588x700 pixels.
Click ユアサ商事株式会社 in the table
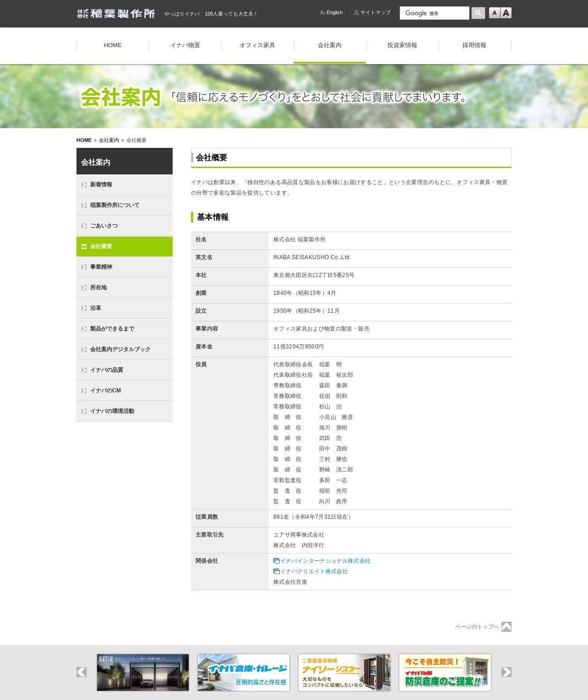tap(299, 535)
